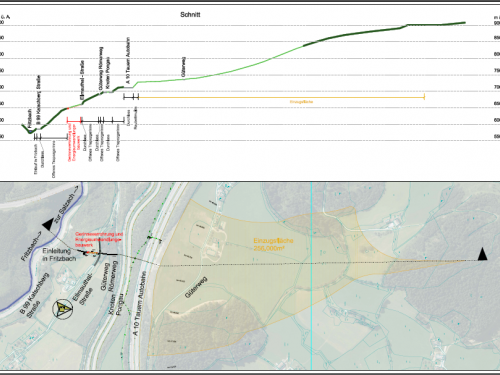Click the orange 'Einzugsfläche 256,000m²' map label

[x=273, y=244]
